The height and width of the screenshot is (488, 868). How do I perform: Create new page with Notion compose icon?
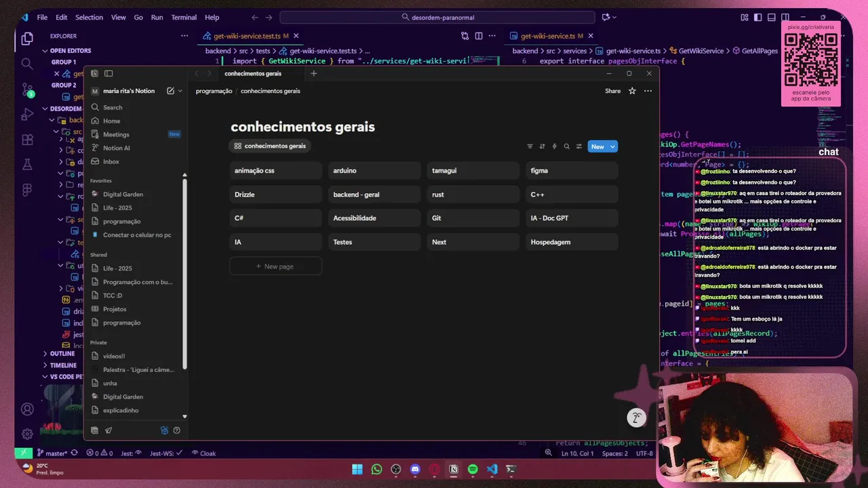[170, 91]
